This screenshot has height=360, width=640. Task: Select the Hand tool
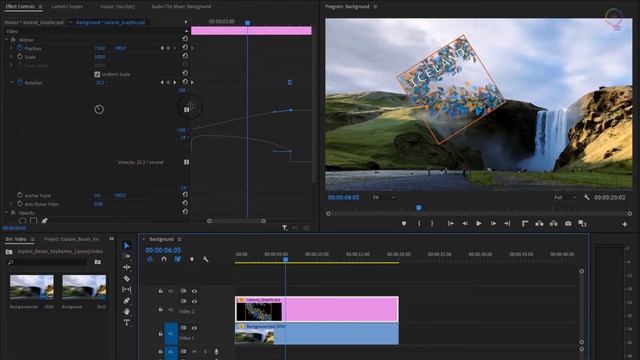coord(127,311)
